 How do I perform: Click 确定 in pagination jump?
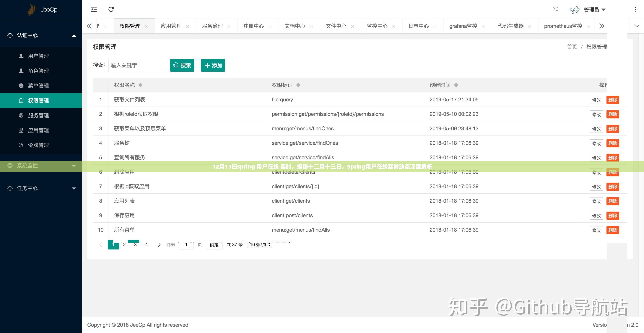pyautogui.click(x=214, y=245)
